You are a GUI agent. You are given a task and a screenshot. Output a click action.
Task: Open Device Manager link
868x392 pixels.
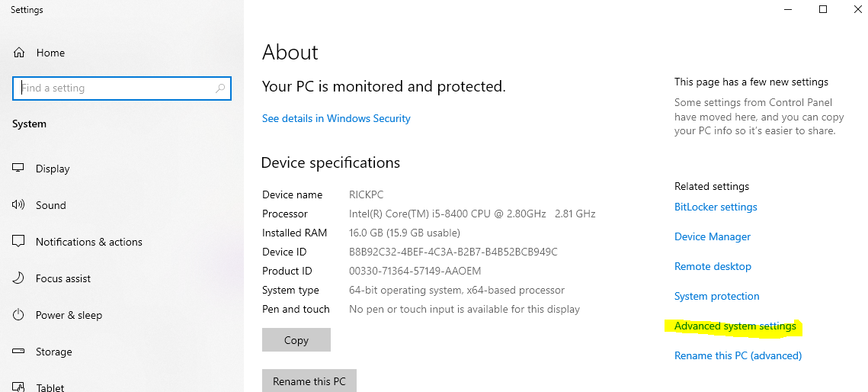(x=713, y=237)
